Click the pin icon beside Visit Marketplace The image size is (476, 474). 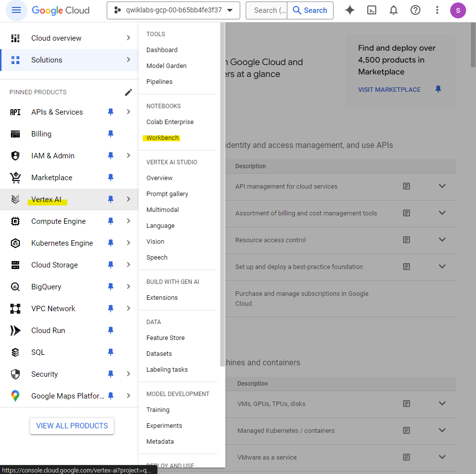(x=438, y=89)
